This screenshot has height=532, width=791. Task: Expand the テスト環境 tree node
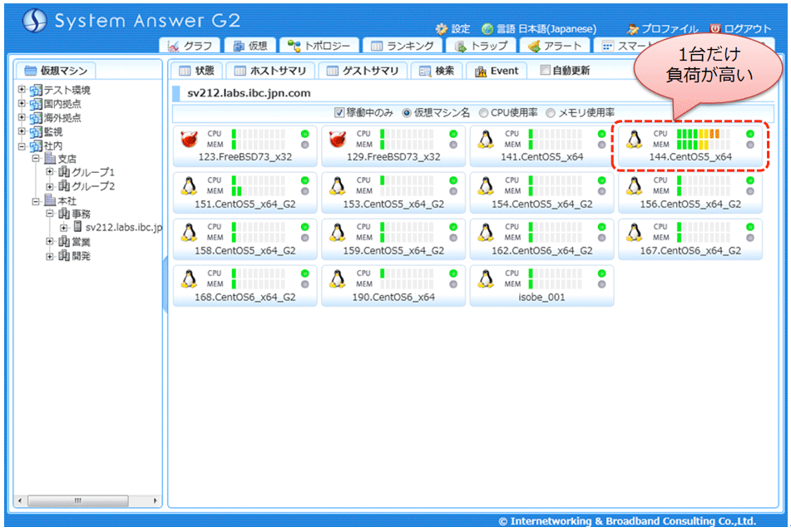point(22,89)
